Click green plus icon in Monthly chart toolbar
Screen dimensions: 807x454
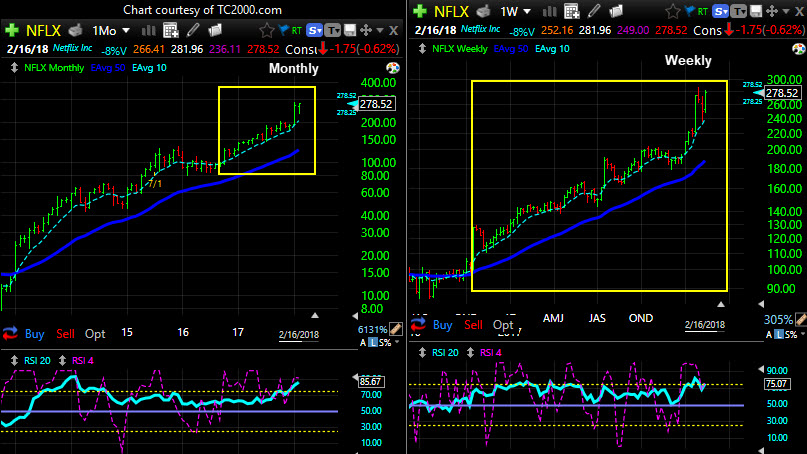(x=11, y=30)
